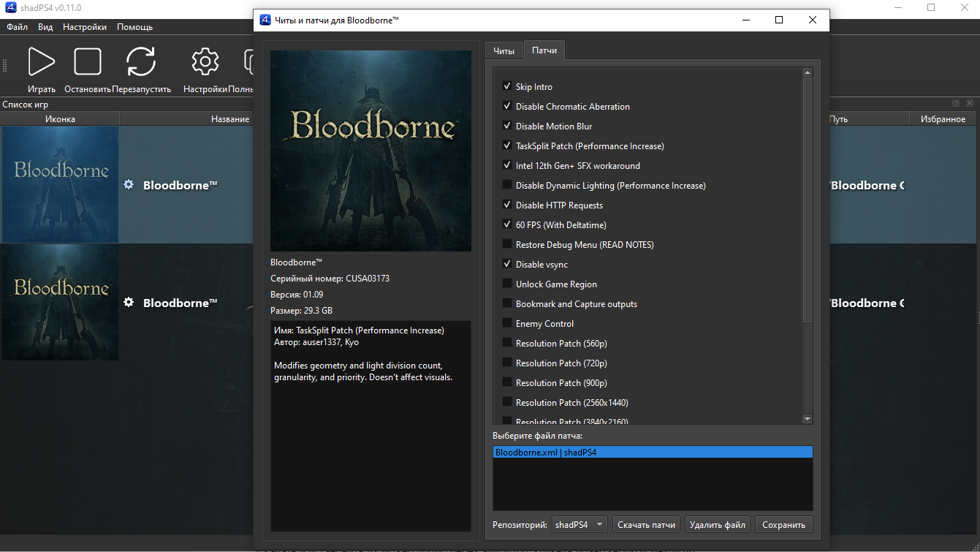Click the gear icon beside second Bloodborne row

[x=129, y=302]
